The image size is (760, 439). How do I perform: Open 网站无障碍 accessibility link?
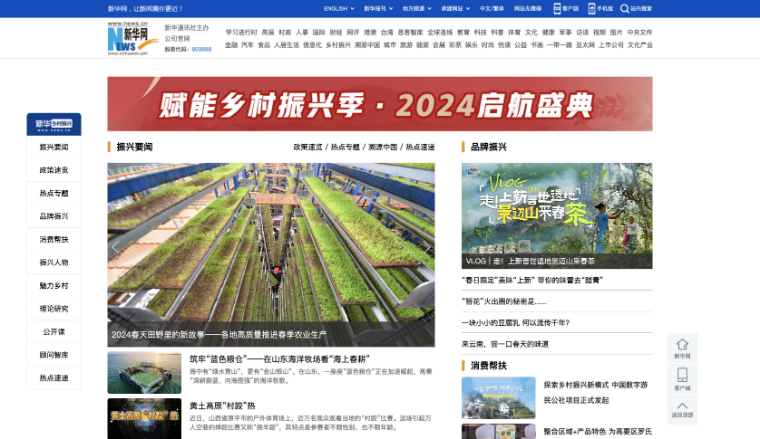[527, 8]
